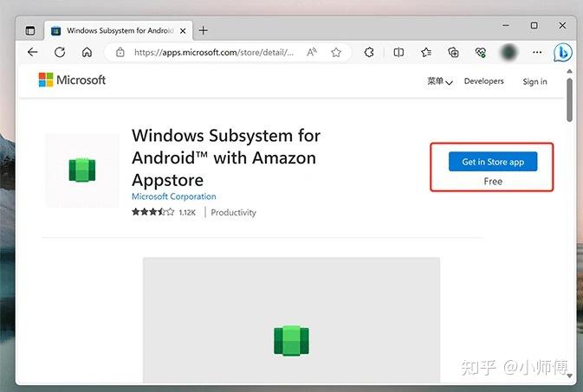Open a new tab with the plus button
583x392 pixels.
(203, 30)
